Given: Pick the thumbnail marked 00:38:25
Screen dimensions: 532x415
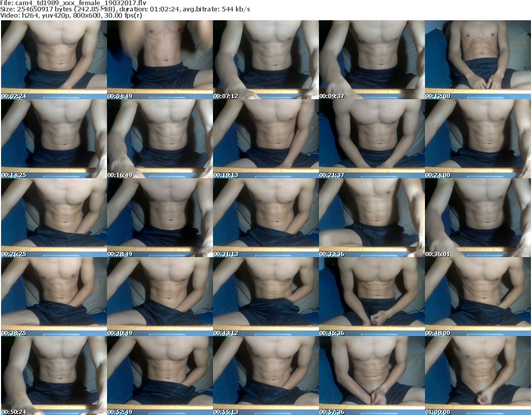Looking at the screenshot, I should click(54, 297).
